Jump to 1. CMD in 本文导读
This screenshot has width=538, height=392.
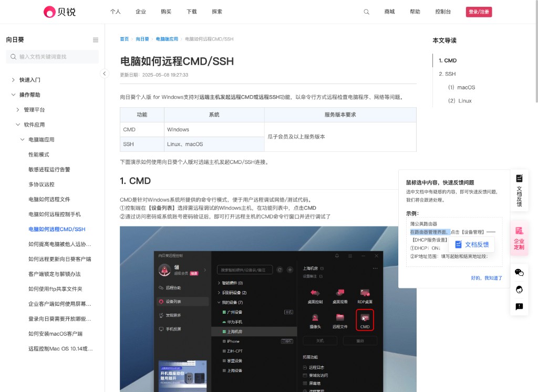[448, 60]
